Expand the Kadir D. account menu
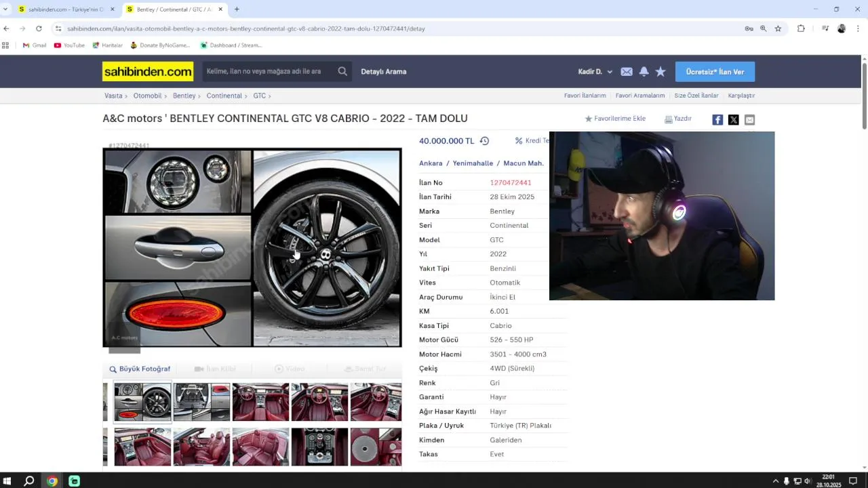The image size is (868, 488). point(595,71)
